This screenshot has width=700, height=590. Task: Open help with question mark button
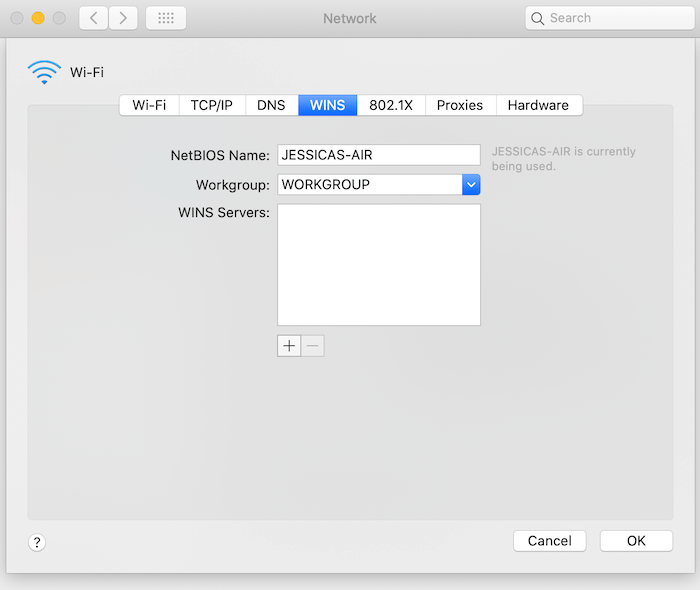[x=37, y=542]
